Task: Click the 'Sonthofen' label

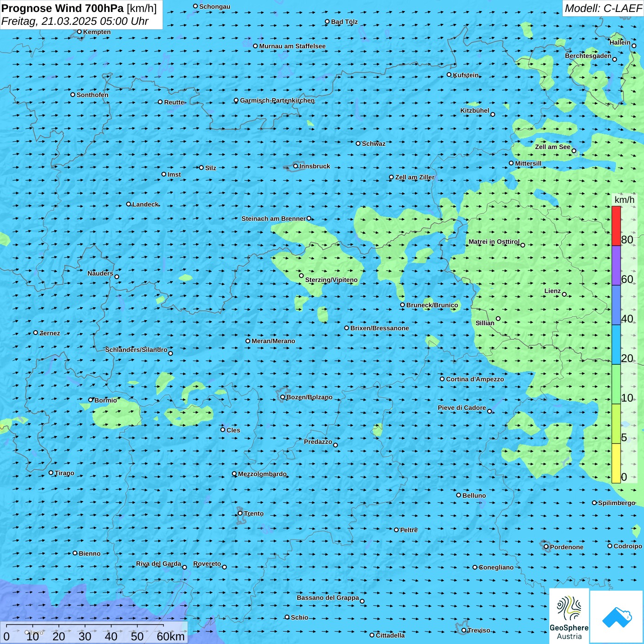Action: click(x=92, y=95)
